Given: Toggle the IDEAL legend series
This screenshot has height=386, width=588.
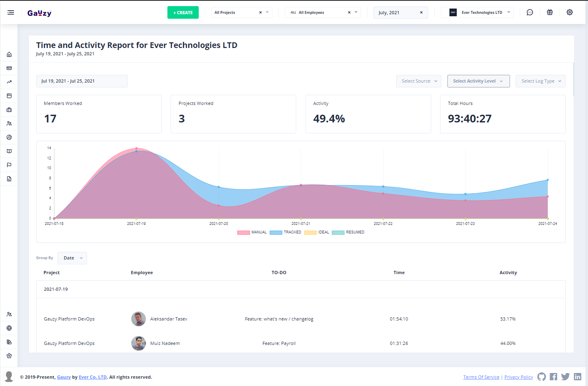Looking at the screenshot, I should 317,232.
